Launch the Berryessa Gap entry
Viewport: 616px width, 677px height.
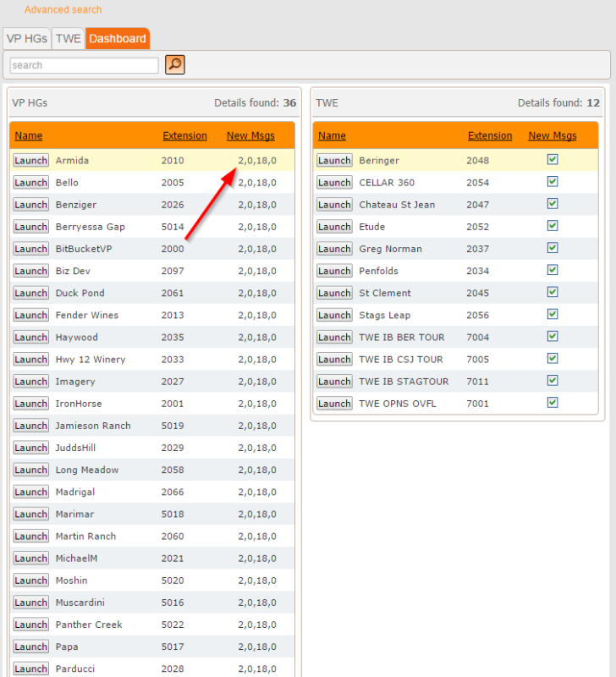(x=30, y=227)
